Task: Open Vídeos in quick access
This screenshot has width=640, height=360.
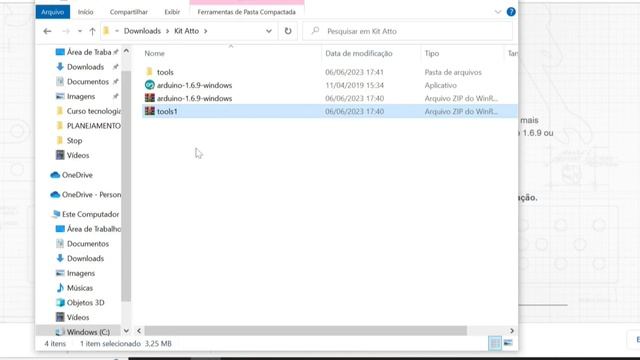Action: (78, 155)
